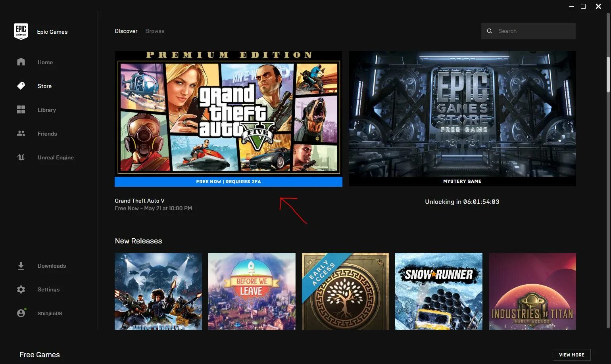Click the Downloads arrow icon
The image size is (611, 364).
point(21,266)
